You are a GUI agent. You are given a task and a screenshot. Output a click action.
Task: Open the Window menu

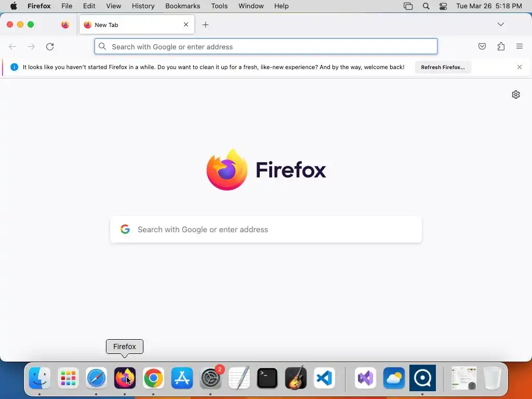point(251,6)
